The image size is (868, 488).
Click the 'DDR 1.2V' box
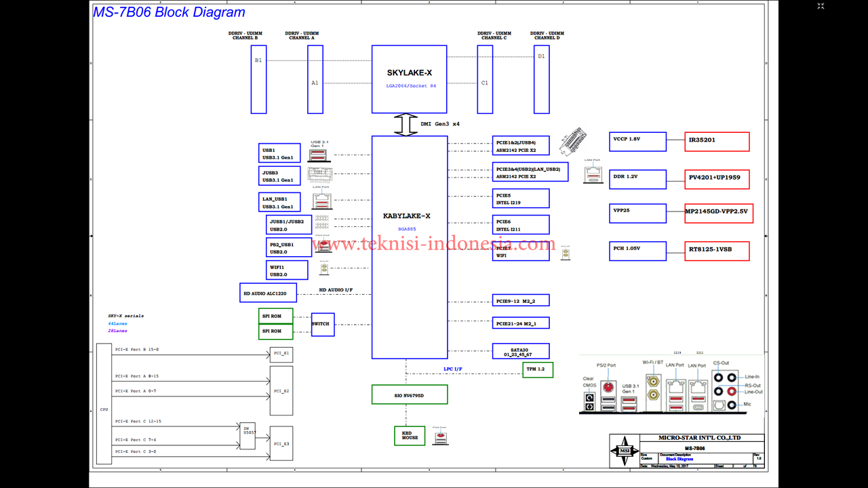pos(637,179)
